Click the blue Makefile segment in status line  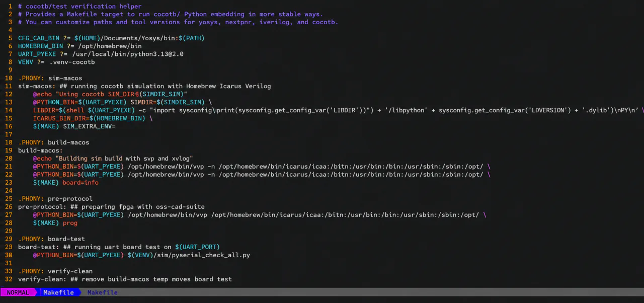pos(58,292)
